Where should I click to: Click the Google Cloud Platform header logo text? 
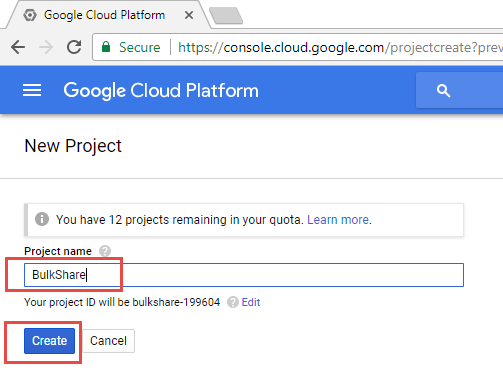[161, 90]
